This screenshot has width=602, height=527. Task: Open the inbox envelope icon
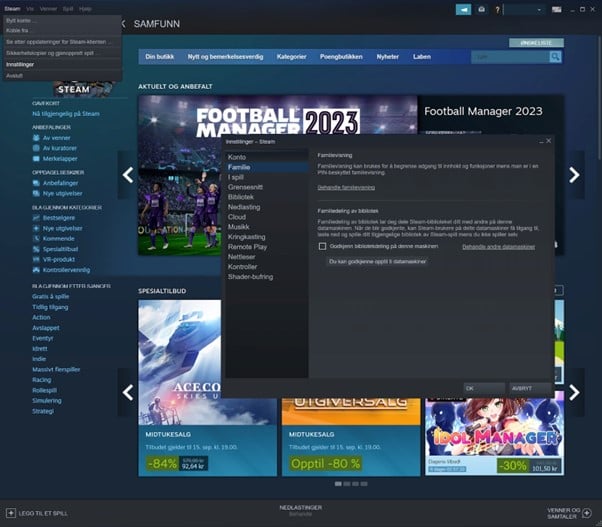click(481, 10)
